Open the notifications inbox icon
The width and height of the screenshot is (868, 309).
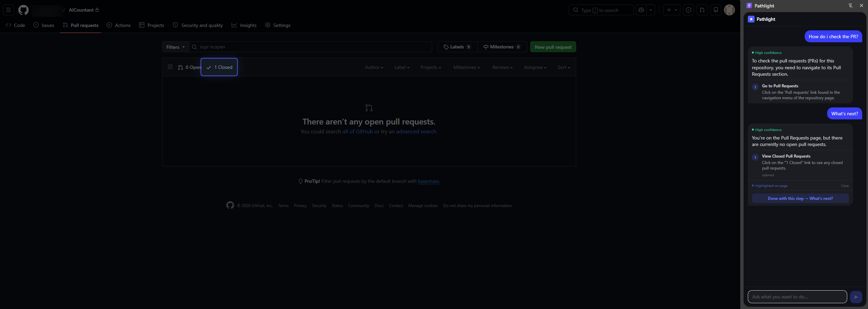(715, 10)
